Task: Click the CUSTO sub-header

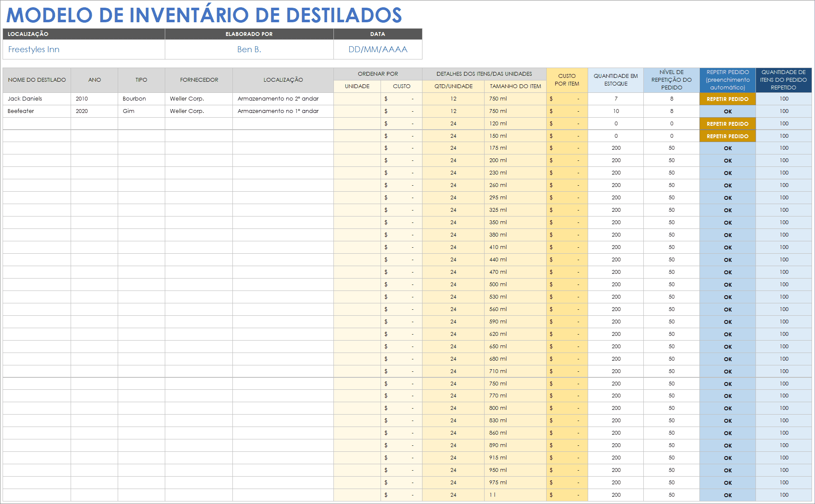Action: tap(402, 86)
